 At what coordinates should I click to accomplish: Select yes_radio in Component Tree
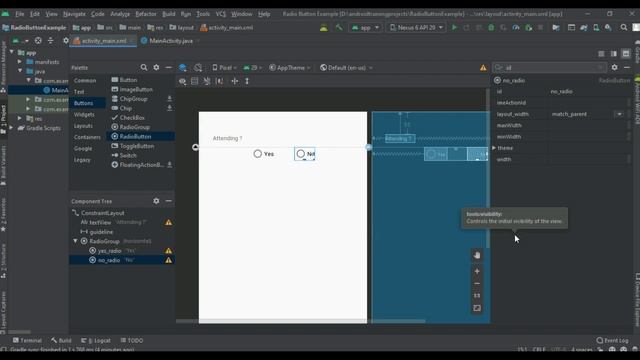coord(109,251)
